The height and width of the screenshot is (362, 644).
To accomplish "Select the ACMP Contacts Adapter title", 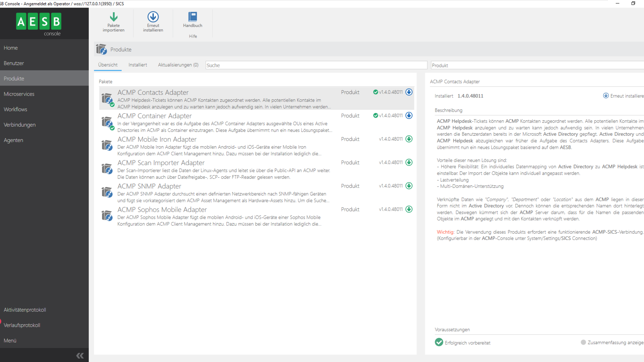I will point(153,93).
